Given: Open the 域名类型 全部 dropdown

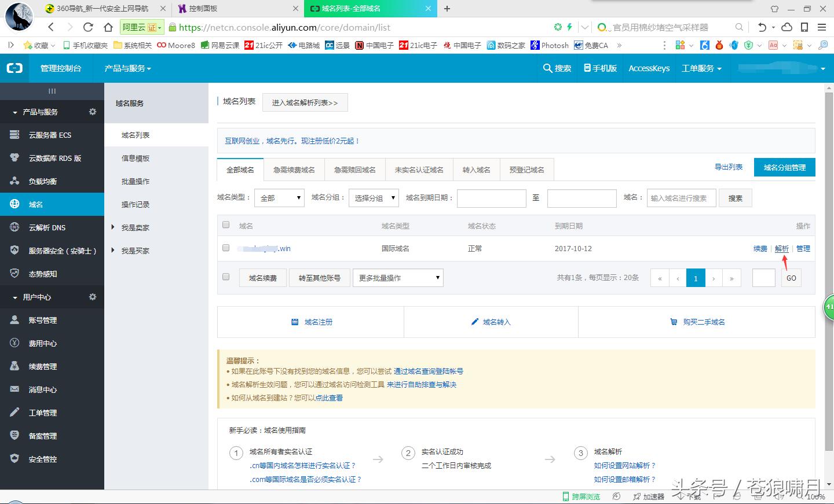Looking at the screenshot, I should coord(279,198).
